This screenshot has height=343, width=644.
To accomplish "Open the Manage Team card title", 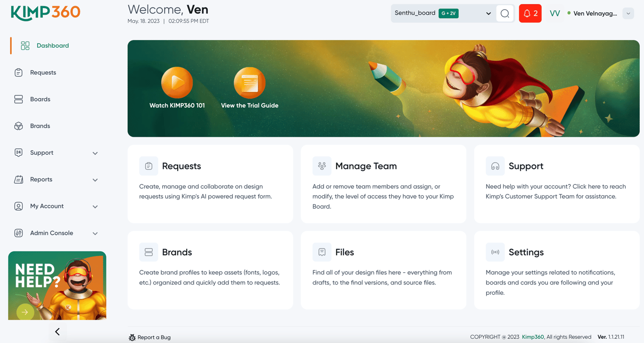I will [x=366, y=166].
